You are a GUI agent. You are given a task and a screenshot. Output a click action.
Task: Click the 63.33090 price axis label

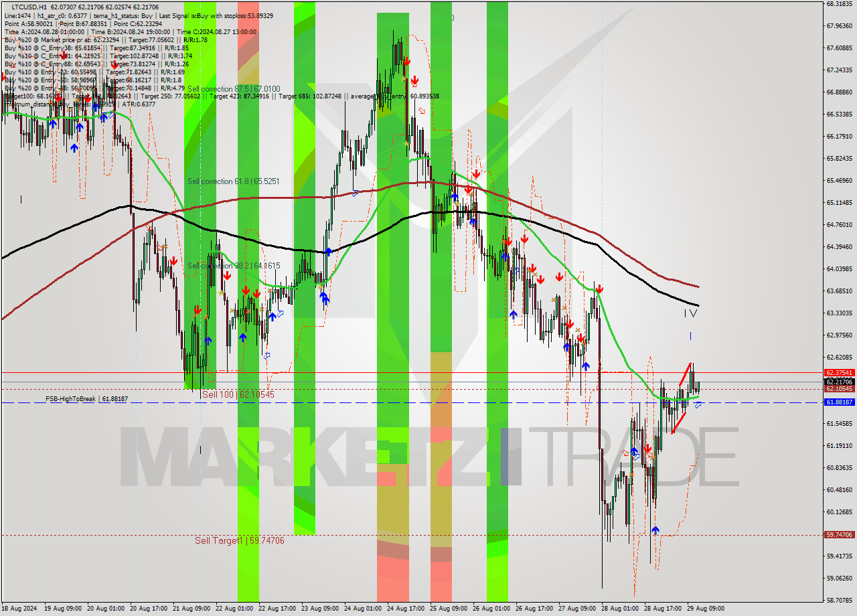pos(839,313)
